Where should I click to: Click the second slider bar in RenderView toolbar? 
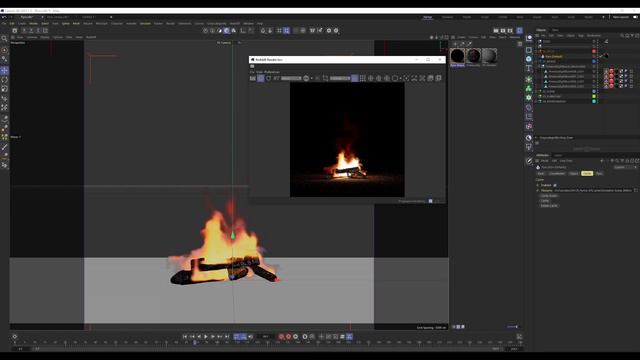coord(340,78)
